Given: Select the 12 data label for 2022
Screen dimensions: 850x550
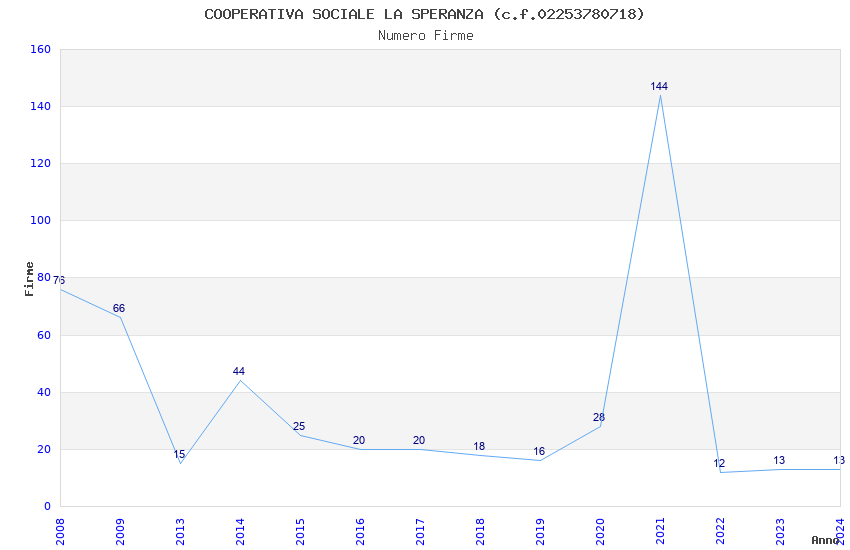Looking at the screenshot, I should click(x=719, y=463).
